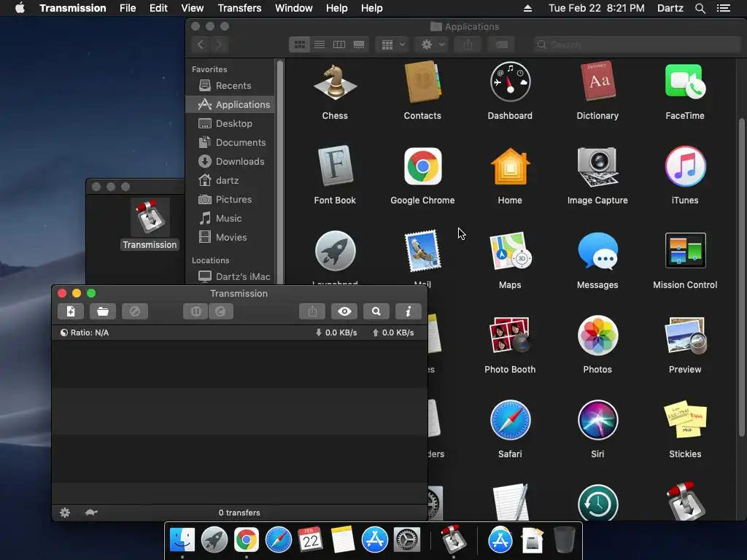The image size is (747, 560).
Task: Open Notification Center from the menu bar
Action: pos(724,8)
